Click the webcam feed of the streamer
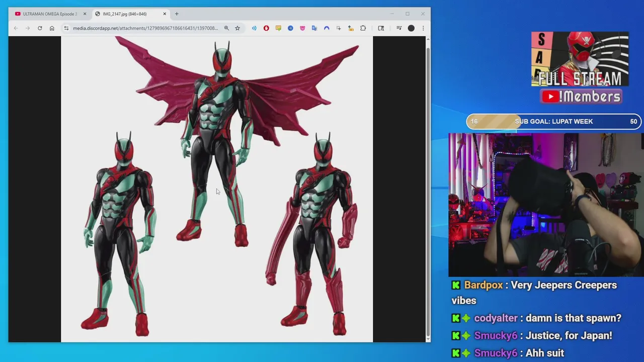644x362 pixels. point(546,205)
